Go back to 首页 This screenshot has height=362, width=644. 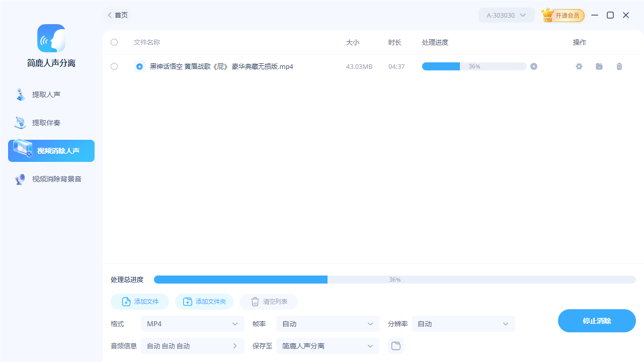(x=117, y=15)
